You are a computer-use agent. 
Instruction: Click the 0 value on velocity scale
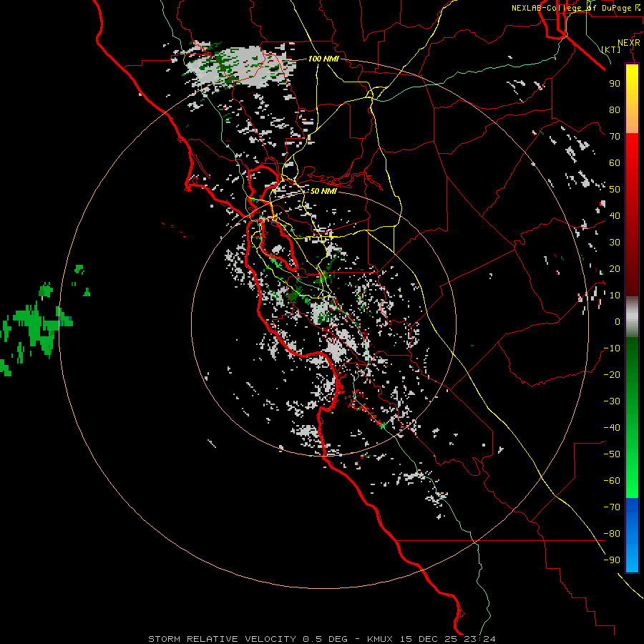point(618,321)
